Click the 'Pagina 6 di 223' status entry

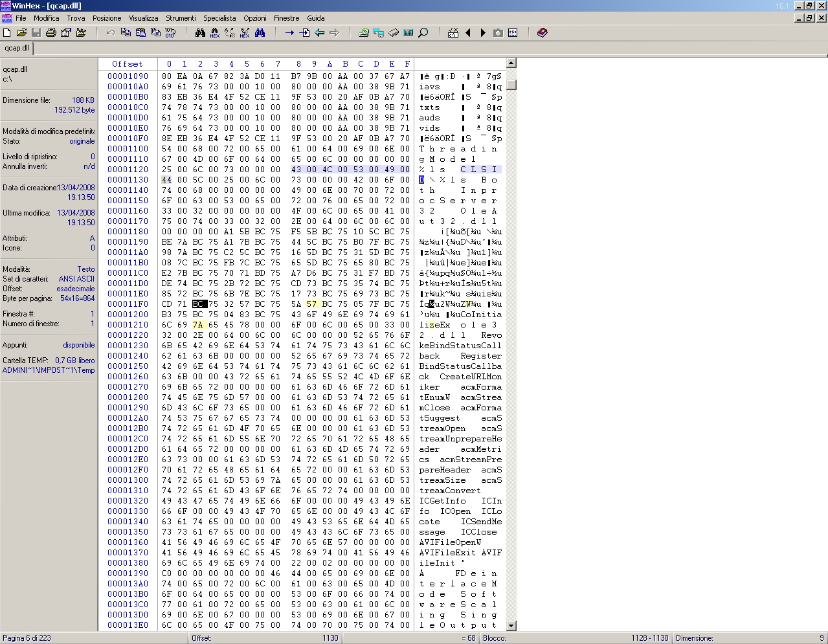[x=27, y=638]
